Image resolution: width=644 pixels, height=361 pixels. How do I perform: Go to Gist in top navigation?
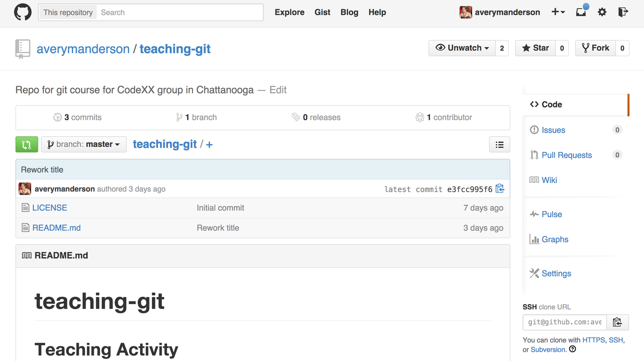coord(322,12)
